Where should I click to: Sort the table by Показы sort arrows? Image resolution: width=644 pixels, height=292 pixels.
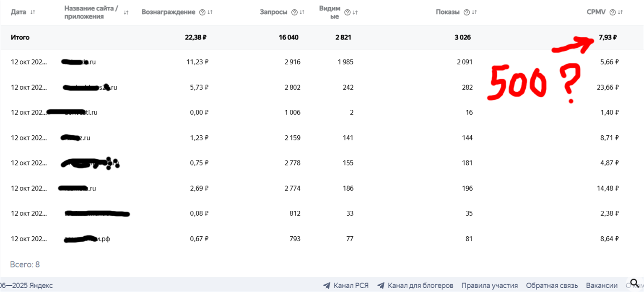click(x=474, y=12)
